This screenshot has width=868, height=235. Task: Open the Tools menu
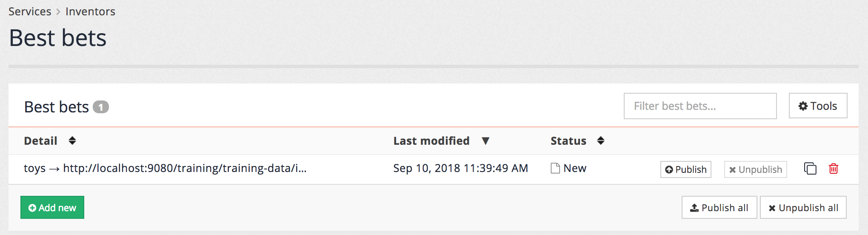coord(818,106)
